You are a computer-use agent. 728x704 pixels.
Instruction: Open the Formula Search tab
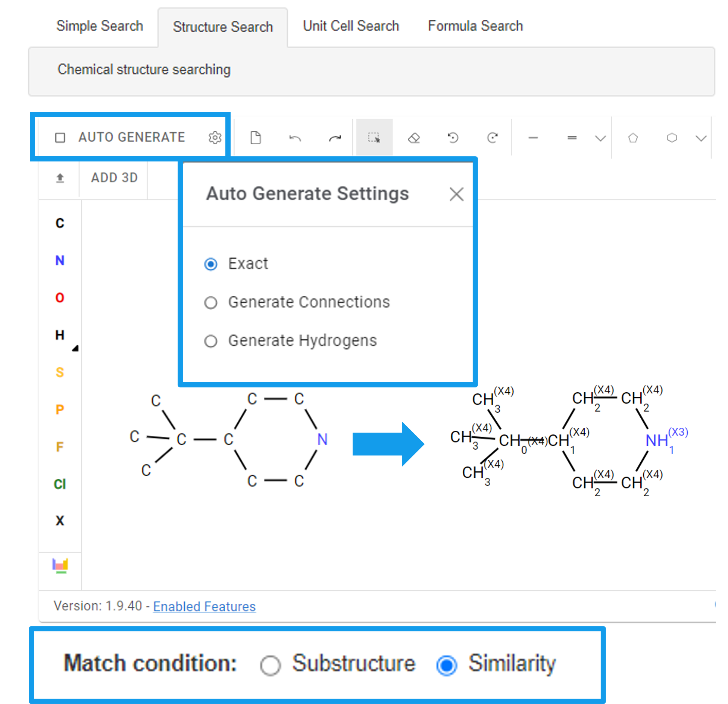coord(475,26)
